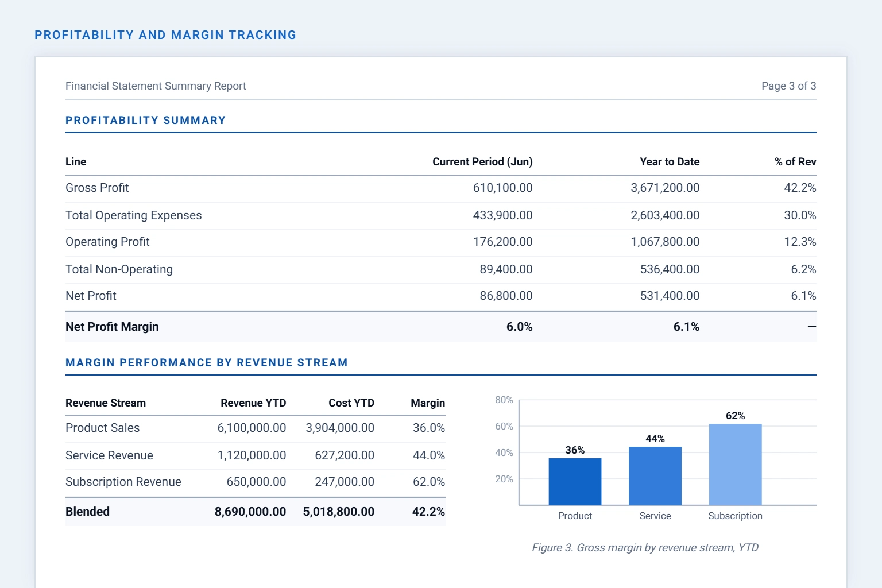Click the 62% data label above Subscription bar
The width and height of the screenshot is (882, 588).
(x=736, y=416)
